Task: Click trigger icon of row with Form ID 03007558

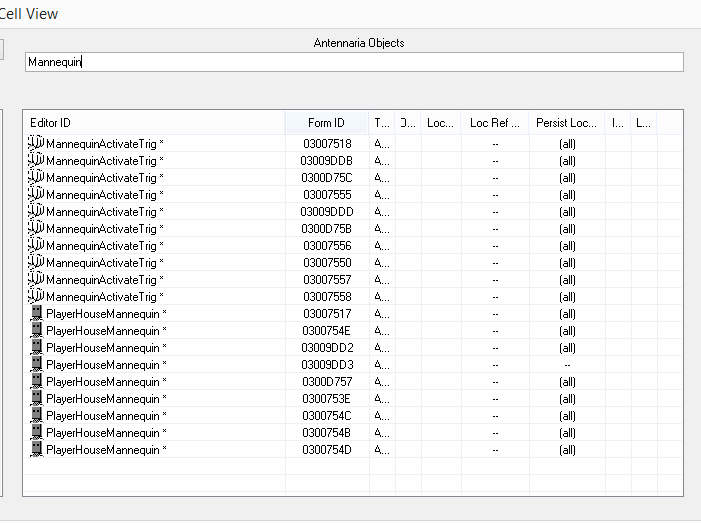Action: (x=36, y=296)
